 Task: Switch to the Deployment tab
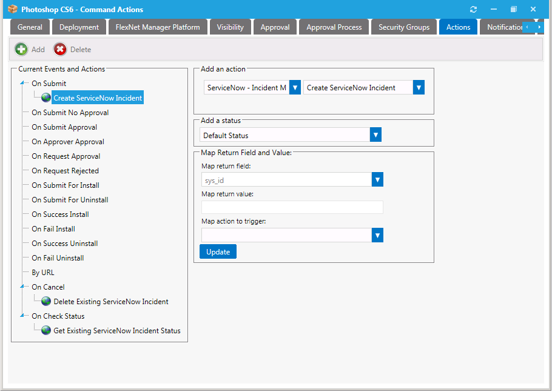coord(79,27)
